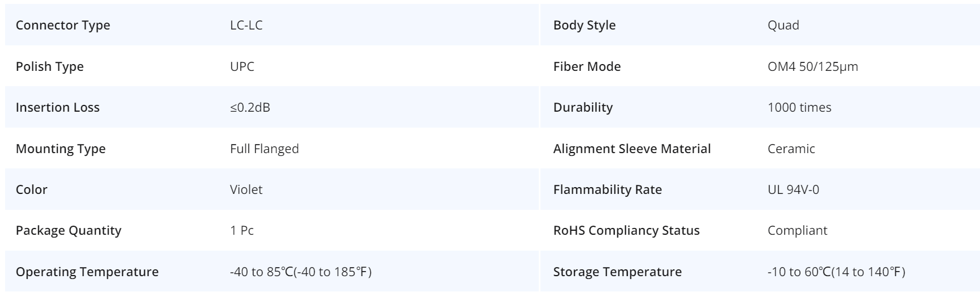Click the Operating Temperature label
980x296 pixels.
coord(87,272)
